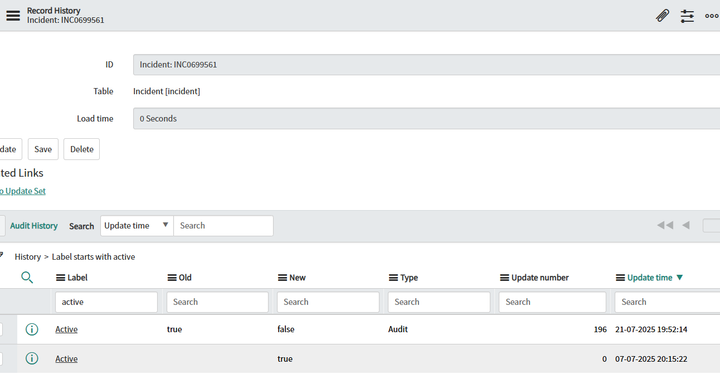Viewport: 720px width, 374px height.
Task: Open the Audit History list menu
Action: coord(34,226)
